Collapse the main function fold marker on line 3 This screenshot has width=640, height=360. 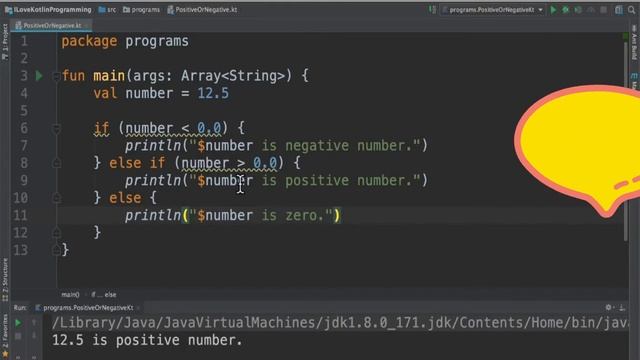coord(57,76)
